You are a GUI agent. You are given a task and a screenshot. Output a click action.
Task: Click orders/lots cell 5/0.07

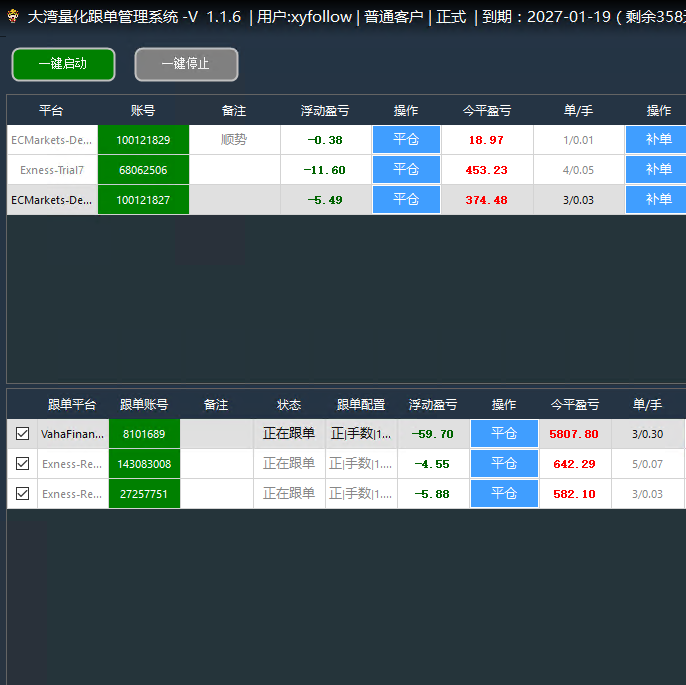click(648, 464)
